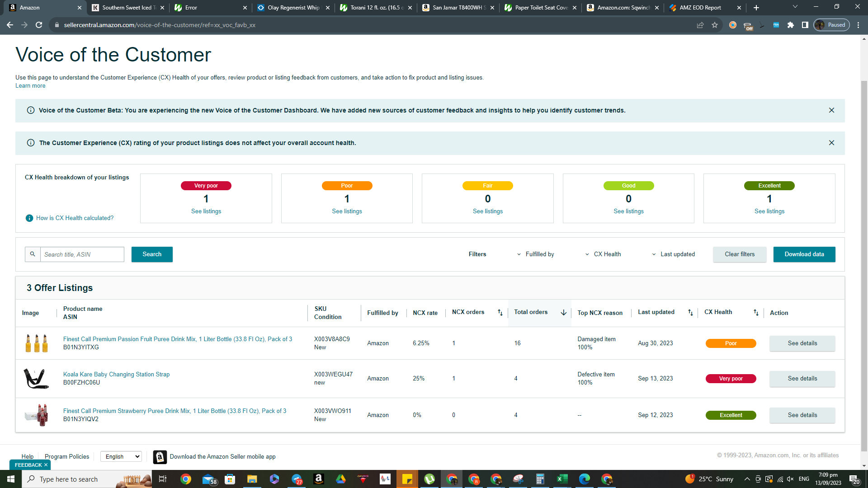The height and width of the screenshot is (488, 868).
Task: Click the Passion Fruit bottles product thumbnail
Action: click(x=37, y=343)
